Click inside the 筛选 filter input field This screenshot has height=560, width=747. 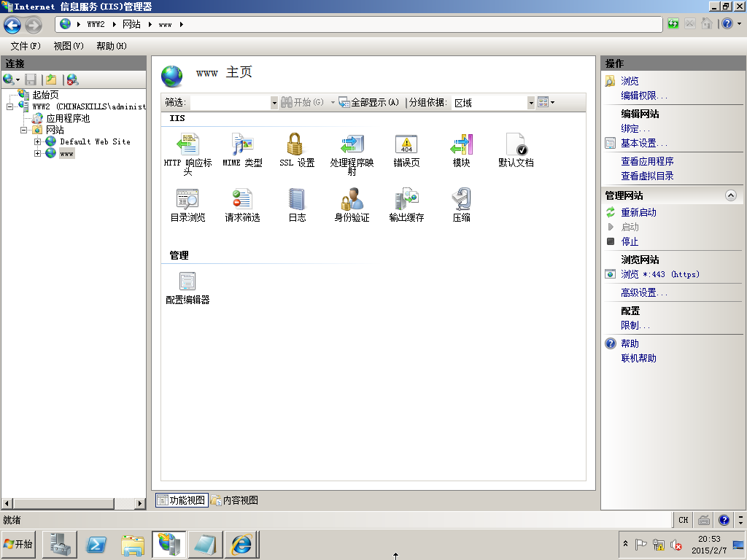tap(230, 102)
